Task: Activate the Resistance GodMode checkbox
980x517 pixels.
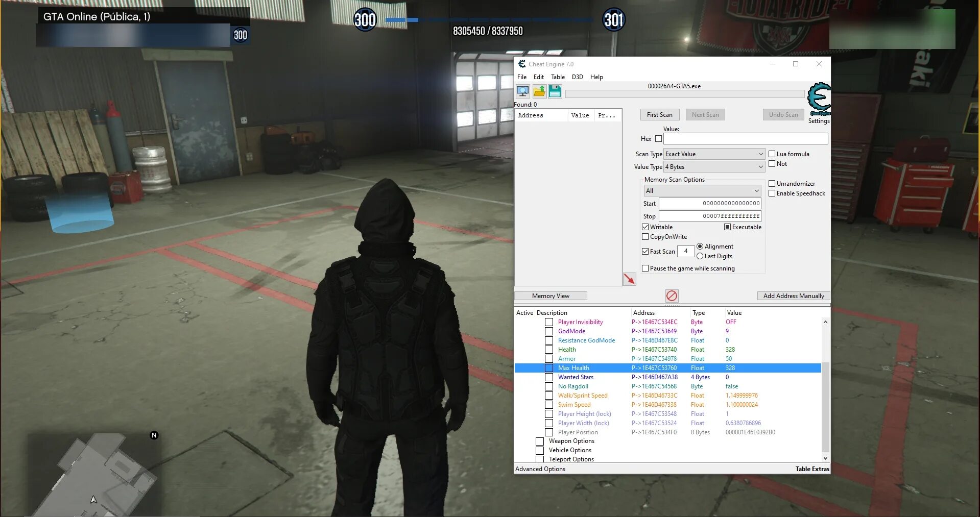Action: pyautogui.click(x=549, y=340)
